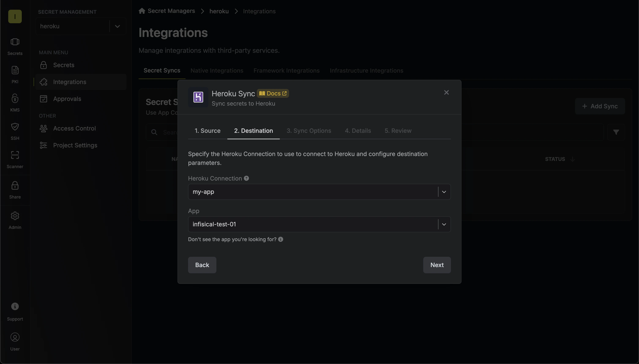Open Access Control menu item
639x364 pixels.
(81, 129)
